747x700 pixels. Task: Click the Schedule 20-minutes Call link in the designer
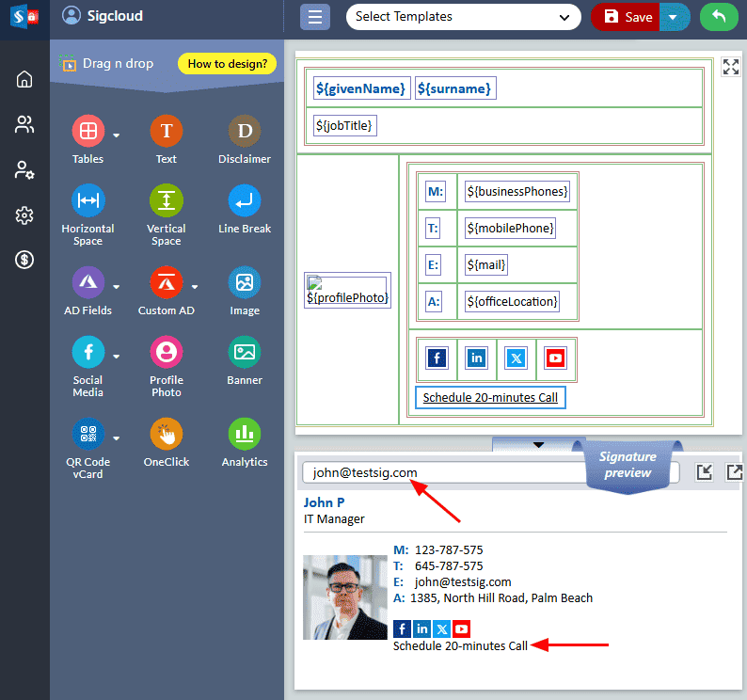(x=490, y=398)
